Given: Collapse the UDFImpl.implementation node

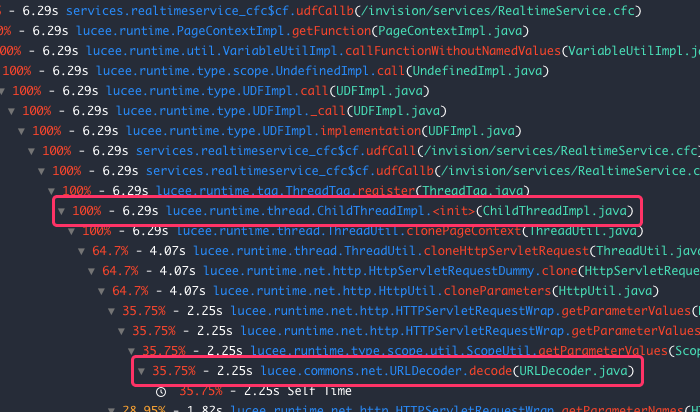Looking at the screenshot, I should pos(21,131).
